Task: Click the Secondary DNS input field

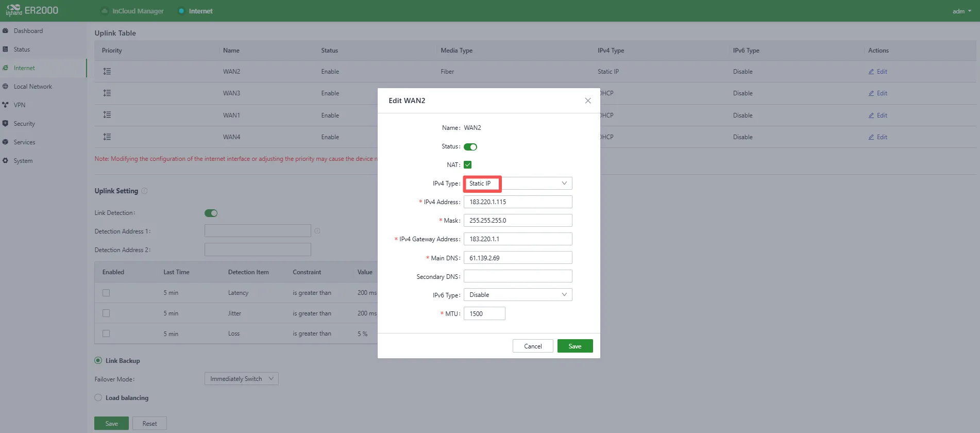Action: coord(518,276)
